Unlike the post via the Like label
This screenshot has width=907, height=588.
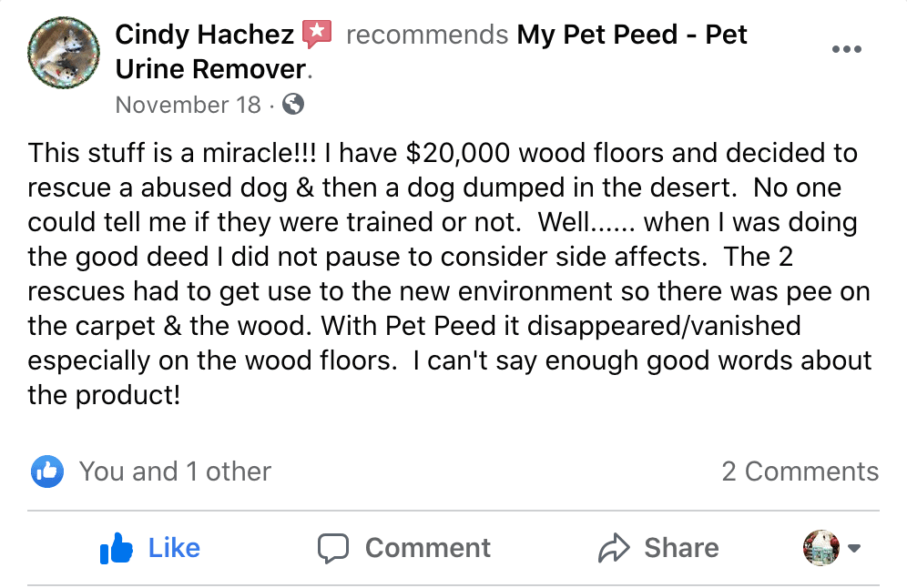[174, 548]
